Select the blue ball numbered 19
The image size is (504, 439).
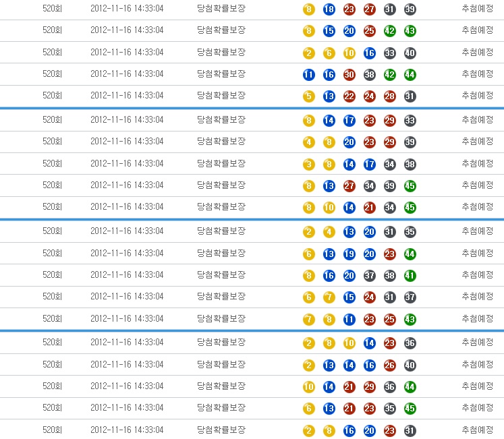pyautogui.click(x=349, y=254)
